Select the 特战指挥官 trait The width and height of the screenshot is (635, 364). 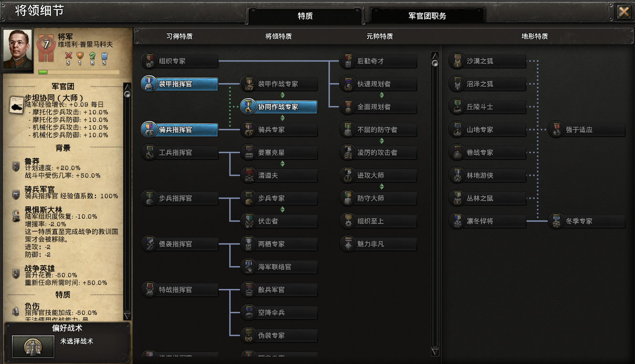pos(180,290)
